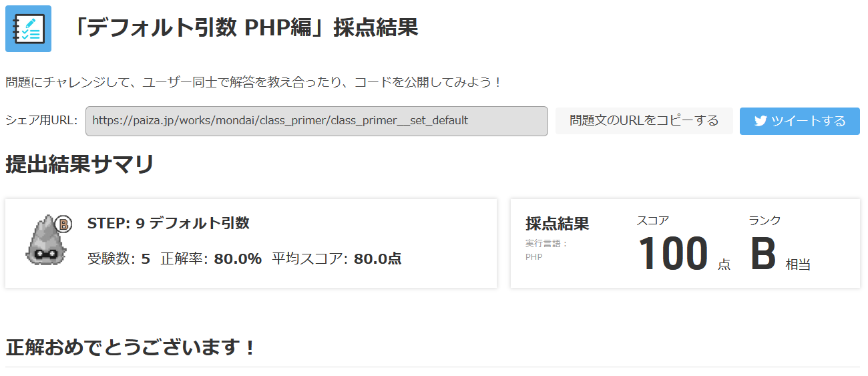Click the large B rank letter
The height and width of the screenshot is (376, 868).
point(763,254)
